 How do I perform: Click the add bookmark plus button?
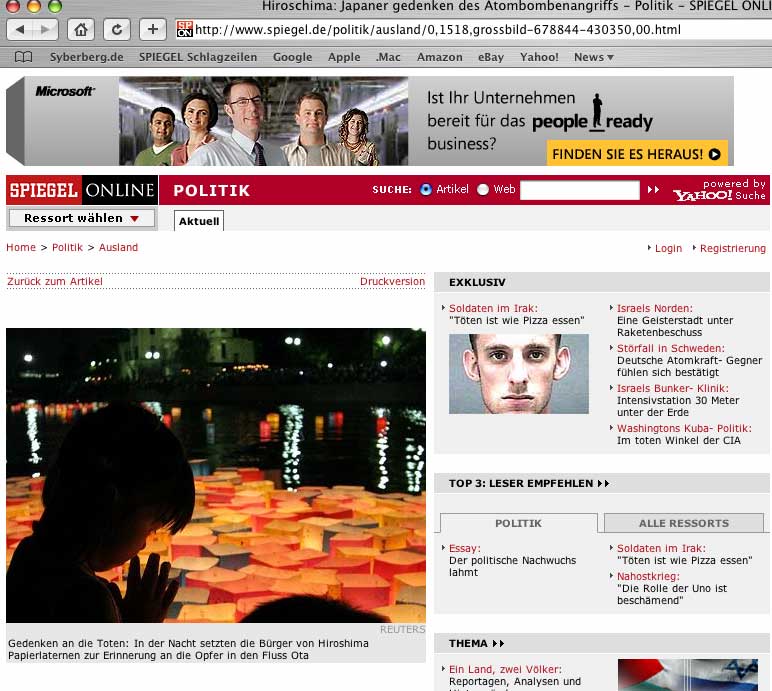pyautogui.click(x=152, y=29)
